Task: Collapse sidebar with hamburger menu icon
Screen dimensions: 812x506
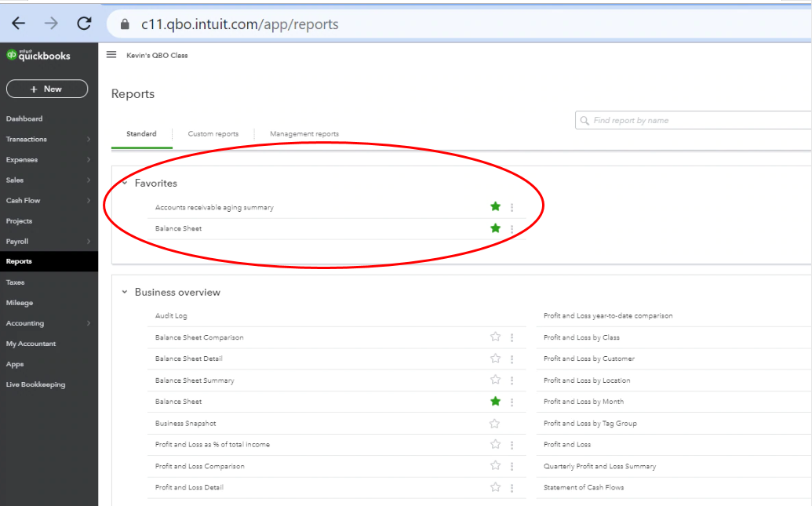Action: coord(111,54)
